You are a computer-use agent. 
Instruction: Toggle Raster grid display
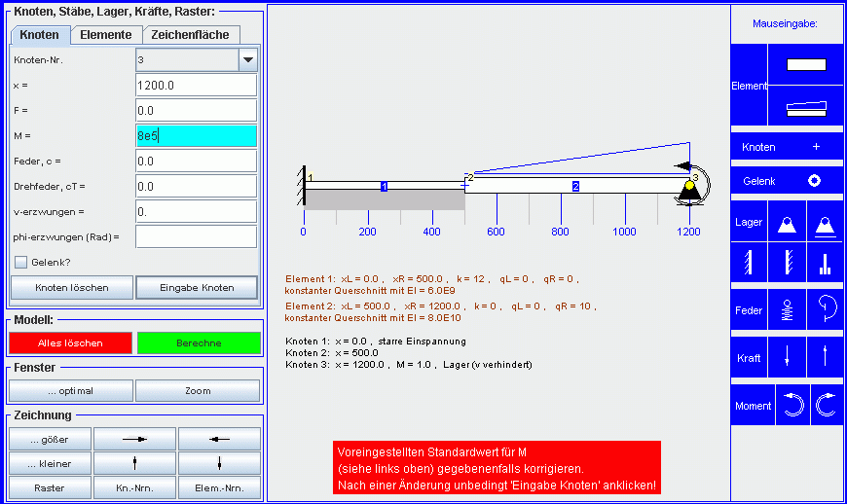(x=49, y=487)
